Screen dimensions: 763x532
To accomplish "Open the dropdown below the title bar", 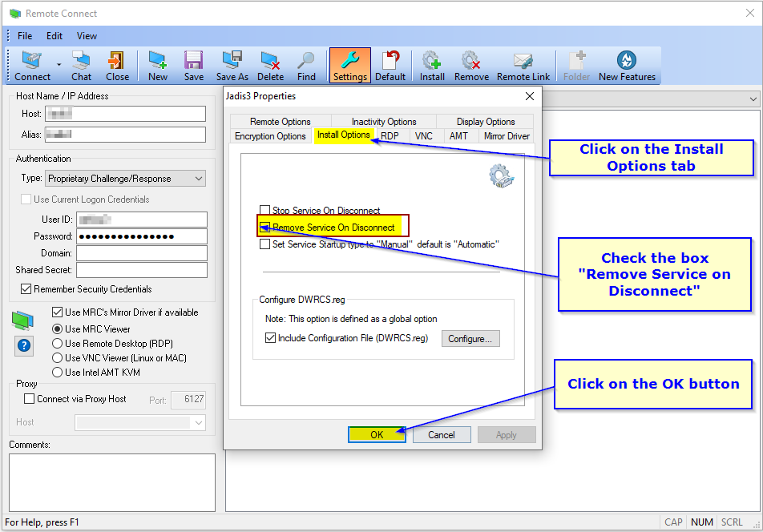I will (x=753, y=98).
